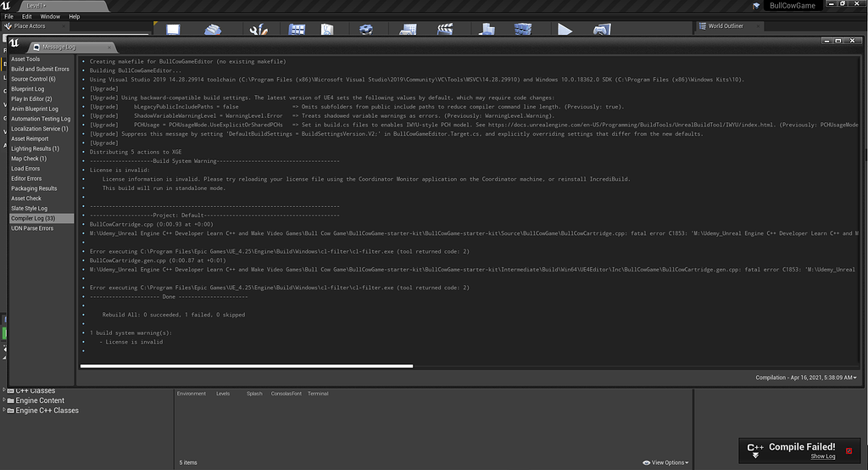The width and height of the screenshot is (868, 470).
Task: Click the tutorials graduation cap icon
Action: [x=756, y=6]
